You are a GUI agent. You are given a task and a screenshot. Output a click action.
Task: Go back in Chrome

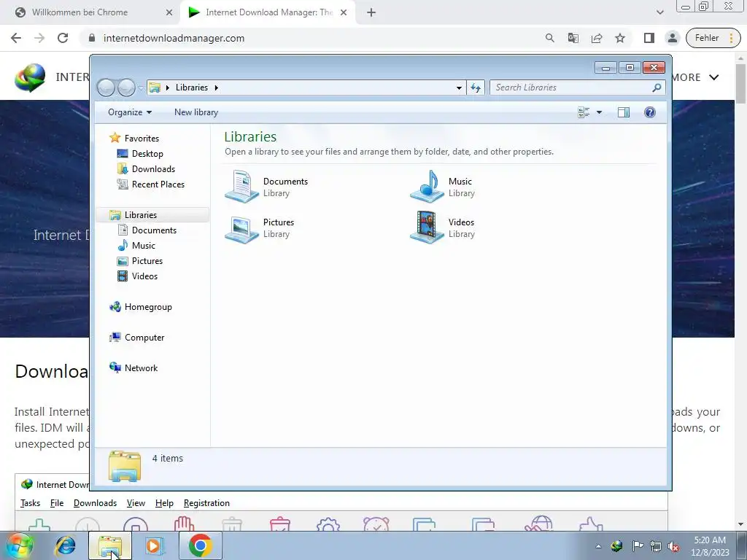(x=16, y=38)
